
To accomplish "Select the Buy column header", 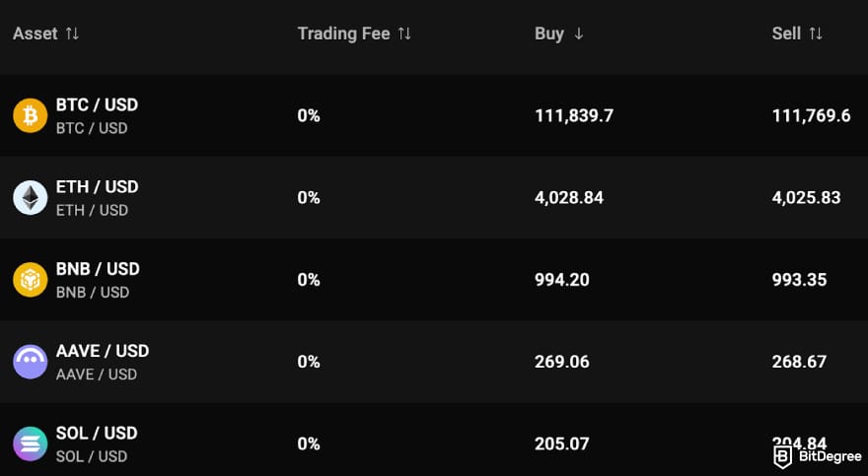I will click(548, 34).
